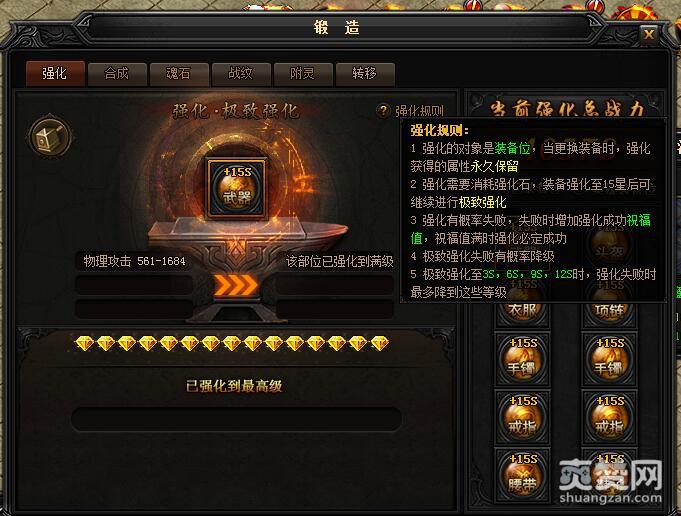This screenshot has width=681, height=516.
Task: Close the 锻造 window with X button
Action: tap(649, 34)
